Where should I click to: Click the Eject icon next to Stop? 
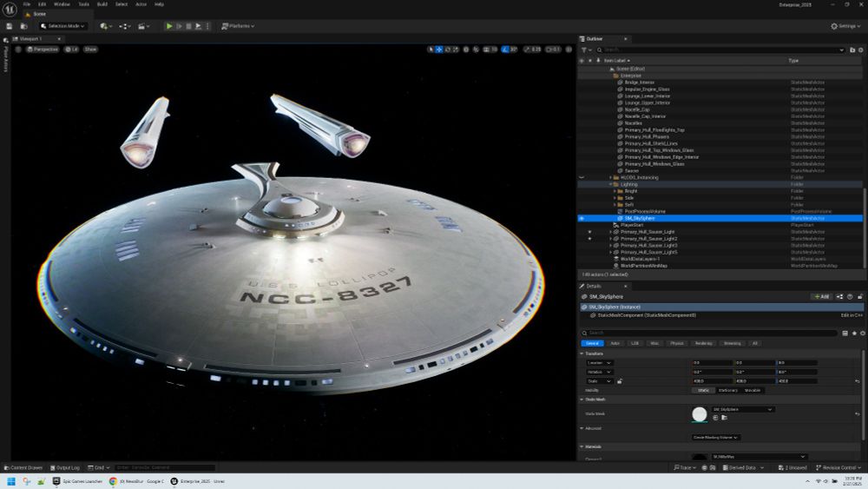pyautogui.click(x=198, y=26)
